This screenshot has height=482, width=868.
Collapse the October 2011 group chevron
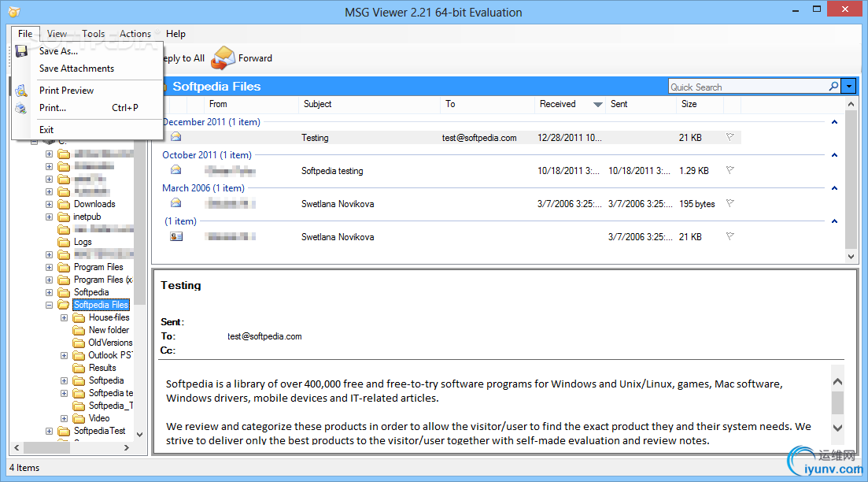[x=834, y=155]
